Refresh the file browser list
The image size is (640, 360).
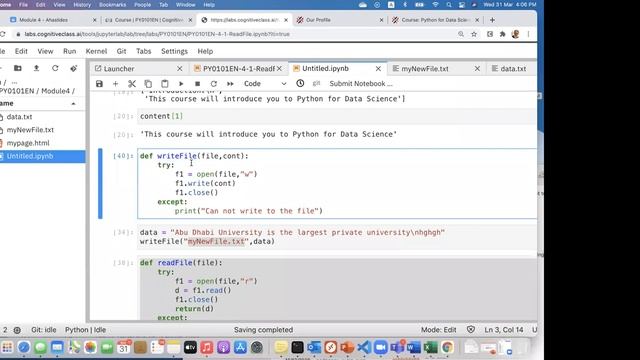(55, 68)
